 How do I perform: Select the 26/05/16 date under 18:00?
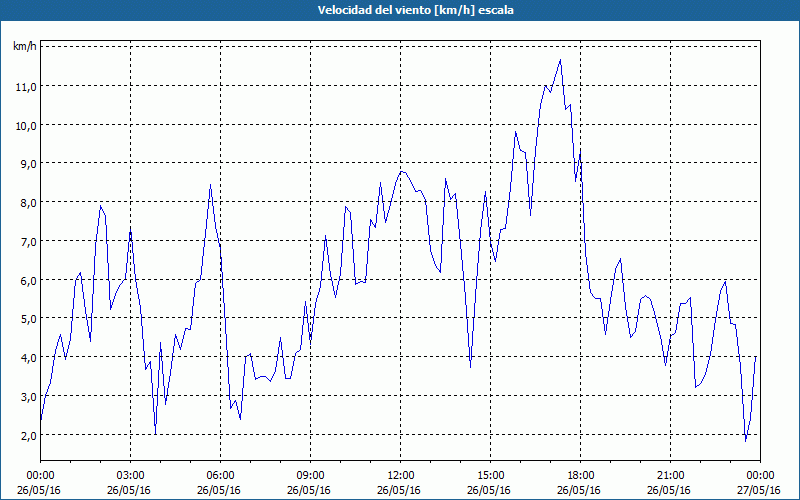[579, 490]
